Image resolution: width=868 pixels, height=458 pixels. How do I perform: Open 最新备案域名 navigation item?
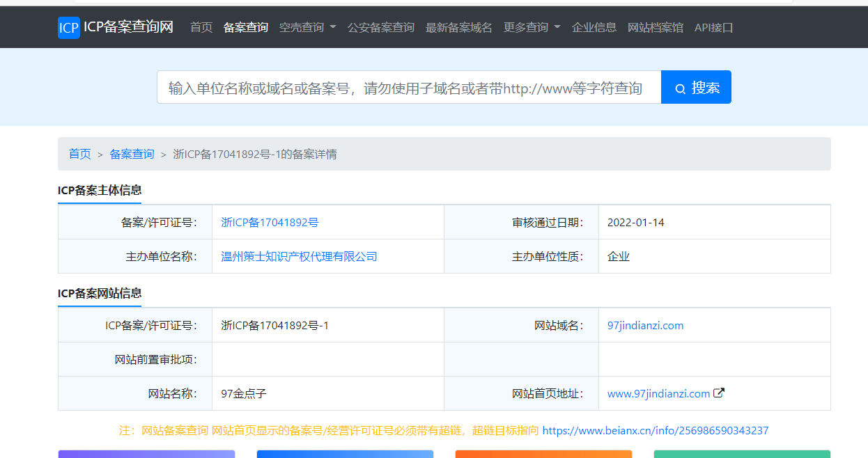tap(459, 27)
